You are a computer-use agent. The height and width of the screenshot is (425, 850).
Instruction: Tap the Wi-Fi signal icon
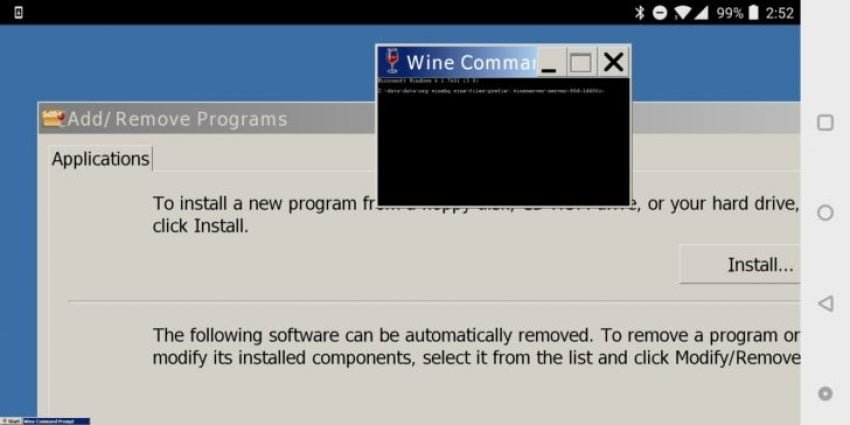(x=683, y=12)
